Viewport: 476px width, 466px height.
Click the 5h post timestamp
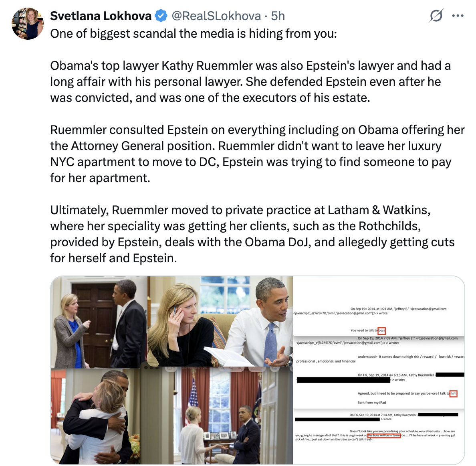click(278, 16)
